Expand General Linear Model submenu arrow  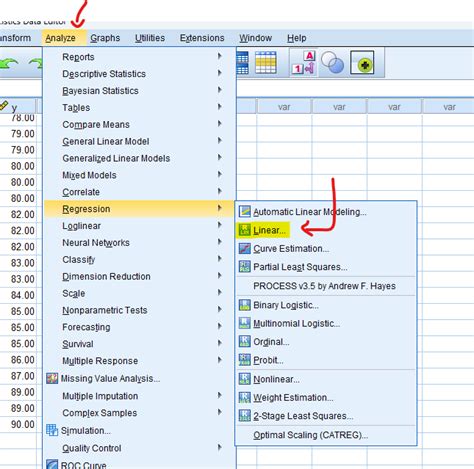point(219,140)
